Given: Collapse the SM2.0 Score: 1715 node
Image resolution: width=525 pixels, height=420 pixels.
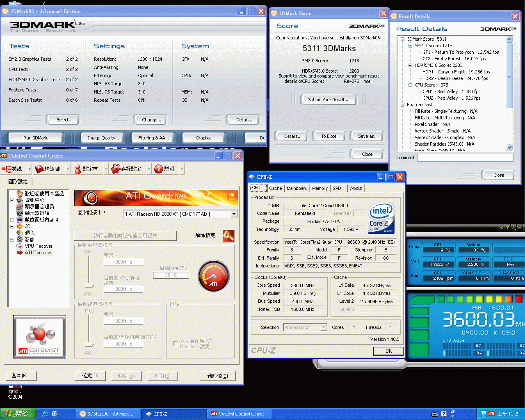Looking at the screenshot, I should (410, 46).
